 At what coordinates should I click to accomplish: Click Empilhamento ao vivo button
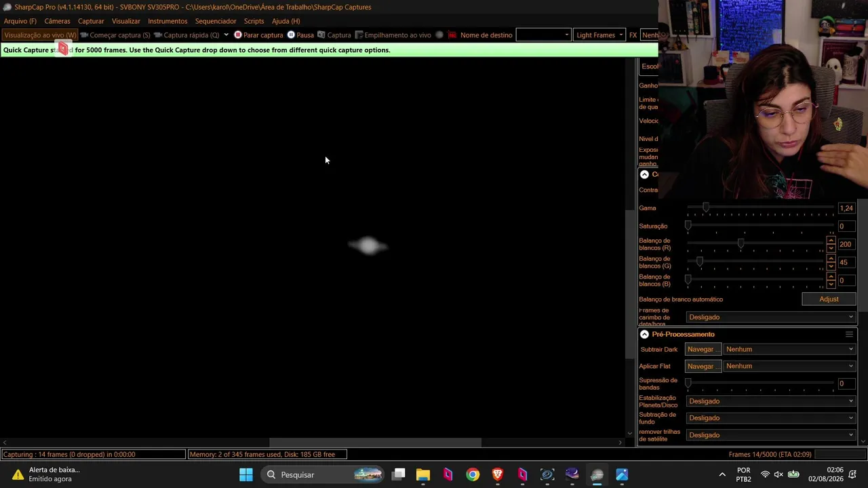tap(393, 35)
